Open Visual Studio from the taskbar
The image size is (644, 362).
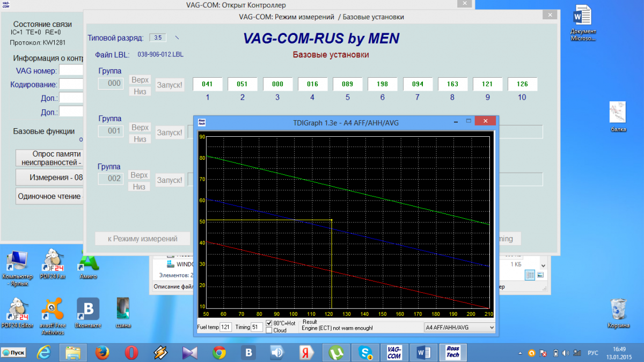(x=189, y=352)
